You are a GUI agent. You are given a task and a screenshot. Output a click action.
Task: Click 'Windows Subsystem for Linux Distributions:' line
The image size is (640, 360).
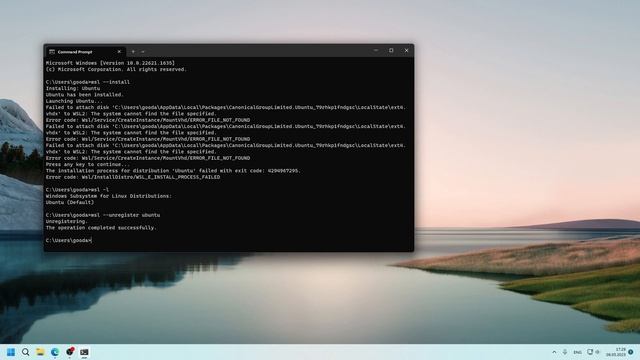109,196
